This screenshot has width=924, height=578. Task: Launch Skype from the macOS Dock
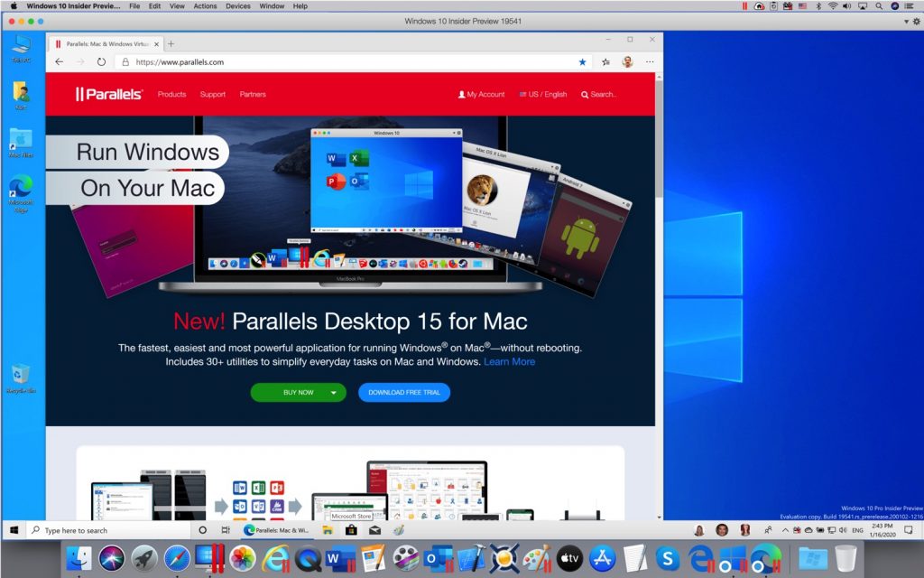click(668, 559)
